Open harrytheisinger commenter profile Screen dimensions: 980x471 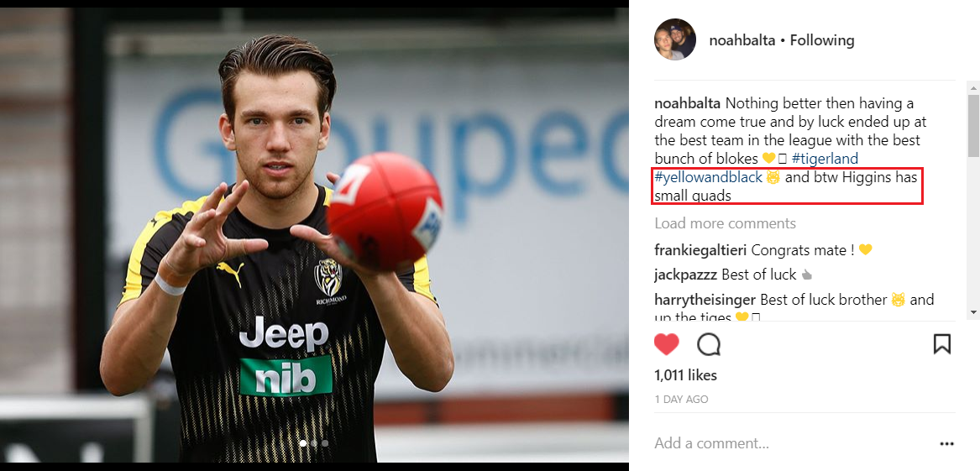click(x=705, y=300)
